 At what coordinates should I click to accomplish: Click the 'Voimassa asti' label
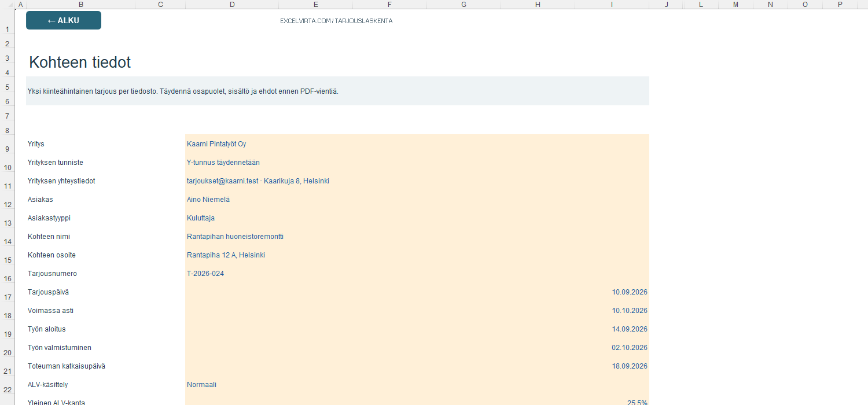(x=50, y=311)
